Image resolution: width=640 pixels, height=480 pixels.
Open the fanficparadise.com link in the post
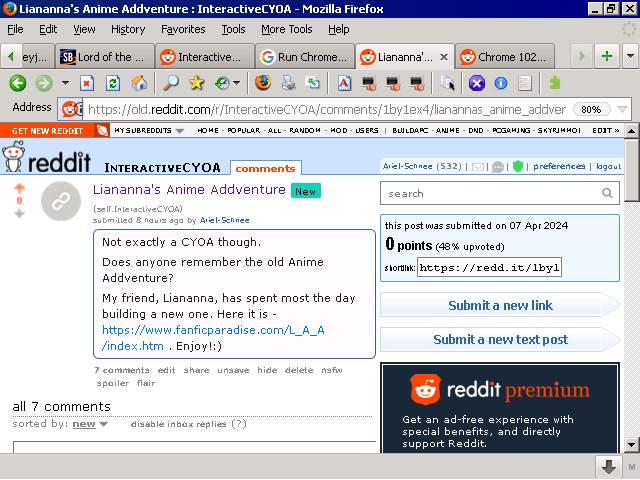click(x=213, y=338)
